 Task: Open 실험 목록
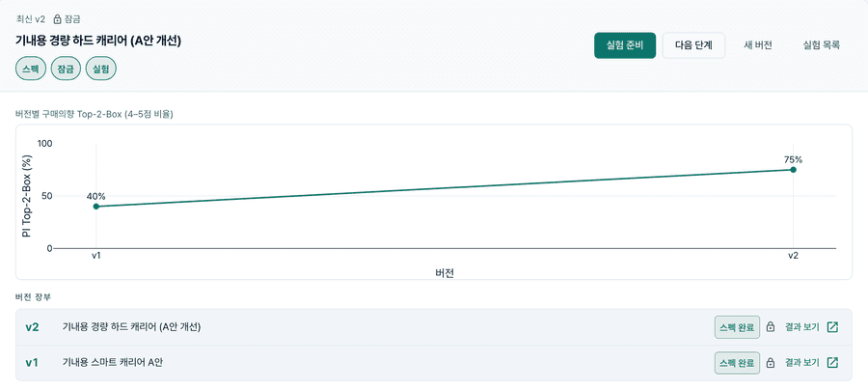(x=822, y=45)
